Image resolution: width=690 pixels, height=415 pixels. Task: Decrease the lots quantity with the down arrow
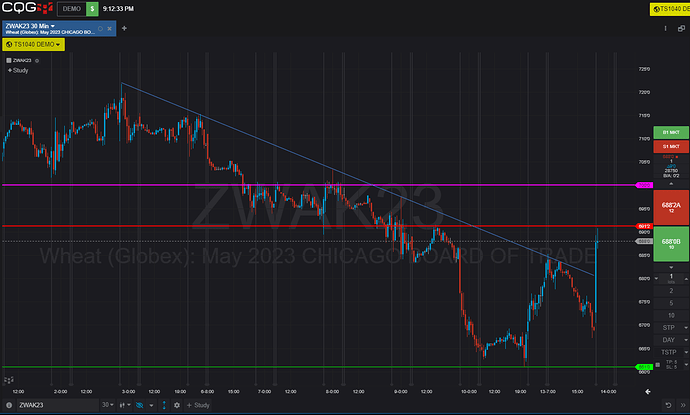click(657, 279)
